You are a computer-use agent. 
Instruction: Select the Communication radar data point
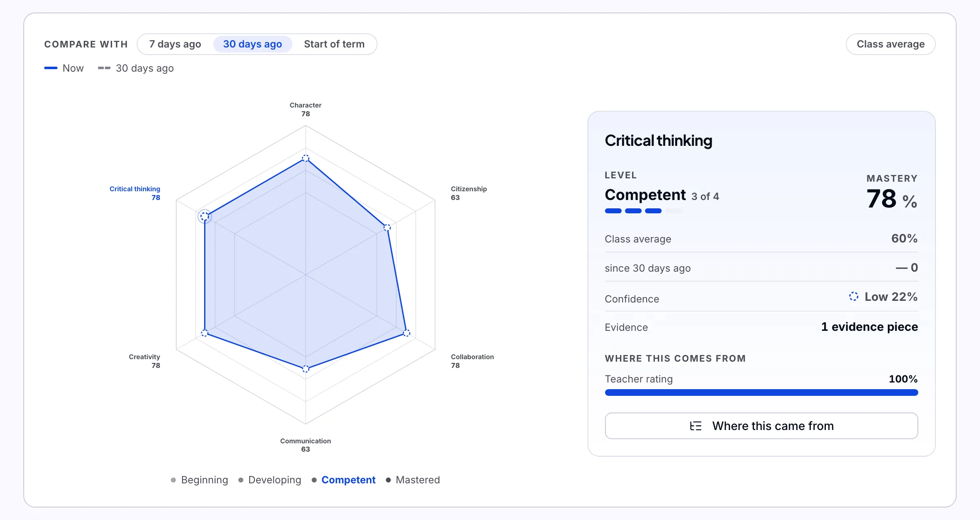coord(305,369)
